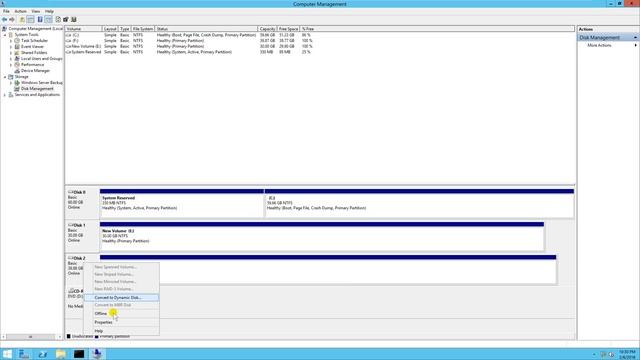The width and height of the screenshot is (640, 360).
Task: Expand the Shared Folders node
Action: pyautogui.click(x=11, y=53)
